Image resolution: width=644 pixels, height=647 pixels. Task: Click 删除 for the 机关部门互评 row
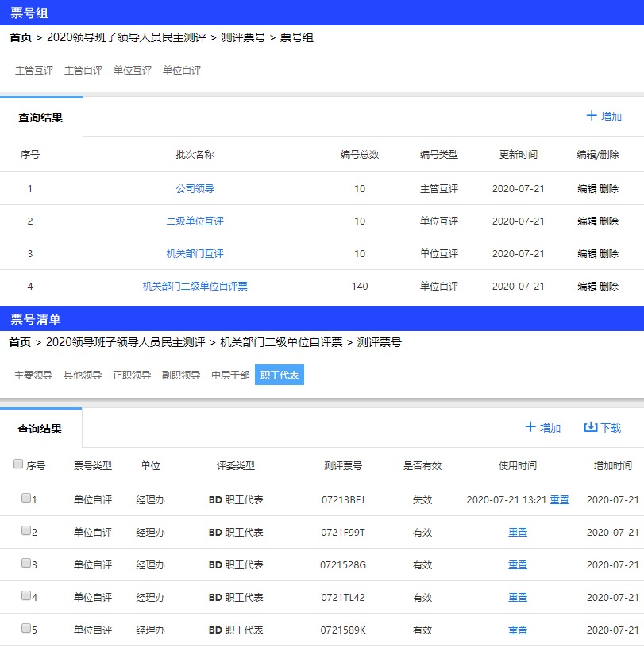pos(608,254)
